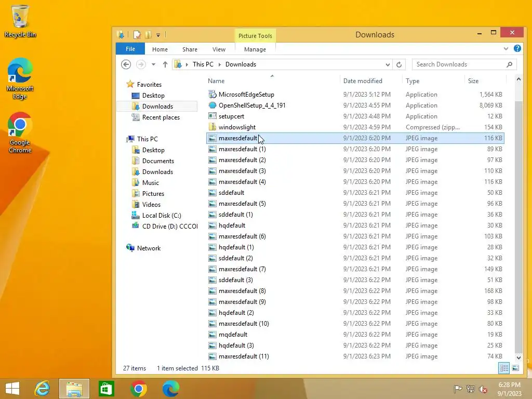
Task: Sort by the Size column header
Action: tap(485, 81)
